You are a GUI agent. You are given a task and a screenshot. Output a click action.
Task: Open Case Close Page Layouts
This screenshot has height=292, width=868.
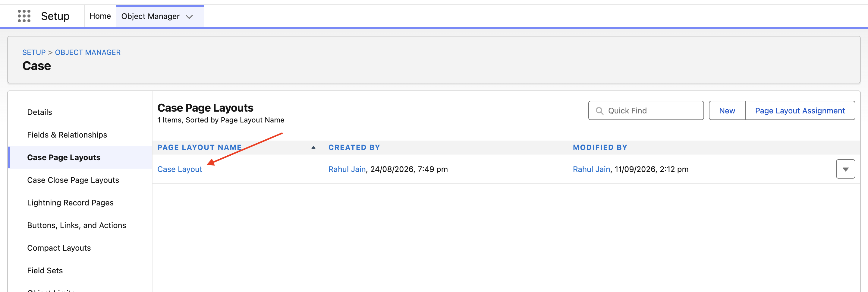pyautogui.click(x=73, y=180)
